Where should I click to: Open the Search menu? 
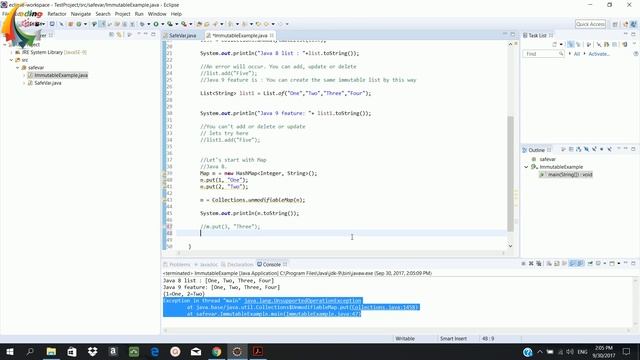(103, 14)
